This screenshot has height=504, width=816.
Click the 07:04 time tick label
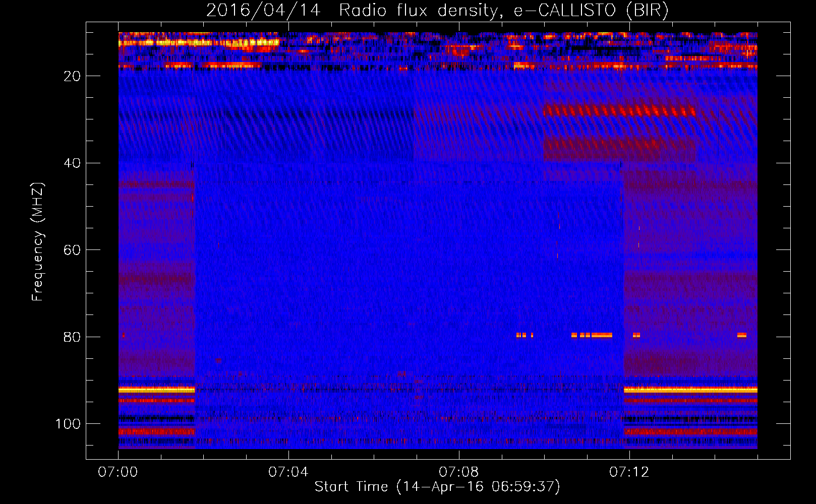[x=288, y=472]
